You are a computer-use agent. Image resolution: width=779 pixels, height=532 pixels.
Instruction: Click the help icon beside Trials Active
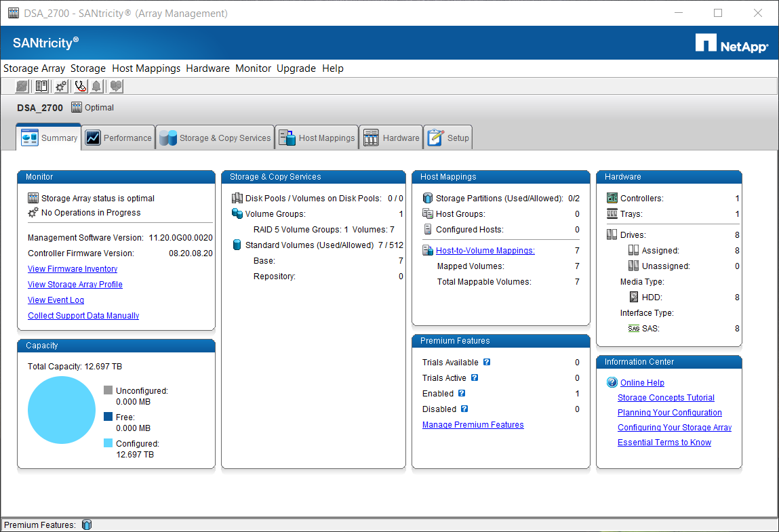tap(475, 378)
